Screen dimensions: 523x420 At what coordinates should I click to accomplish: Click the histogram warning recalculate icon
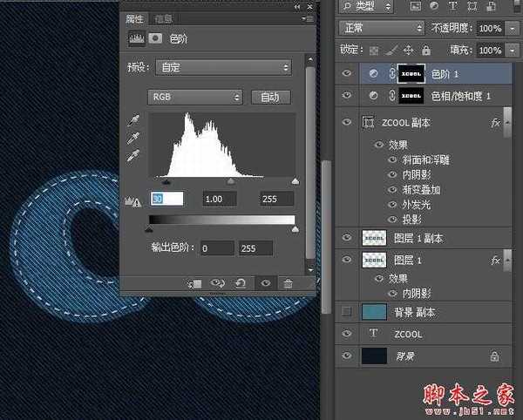(x=132, y=201)
